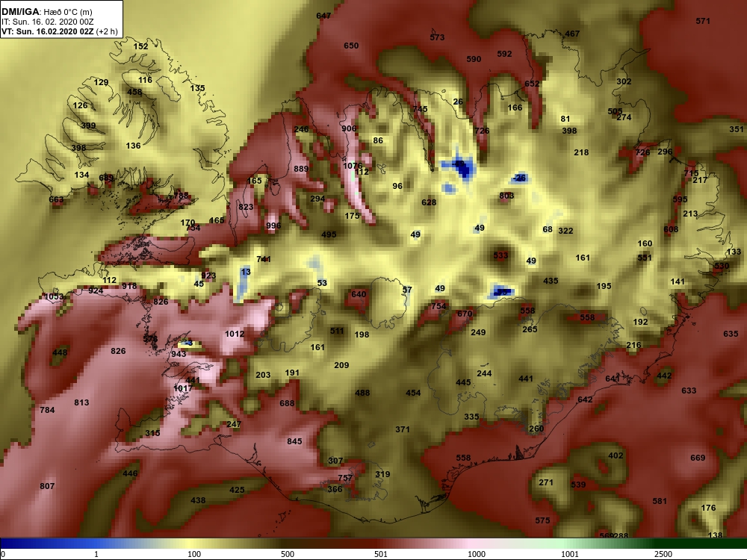Image resolution: width=747 pixels, height=560 pixels.
Task: Click the map value '906'
Action: [349, 128]
